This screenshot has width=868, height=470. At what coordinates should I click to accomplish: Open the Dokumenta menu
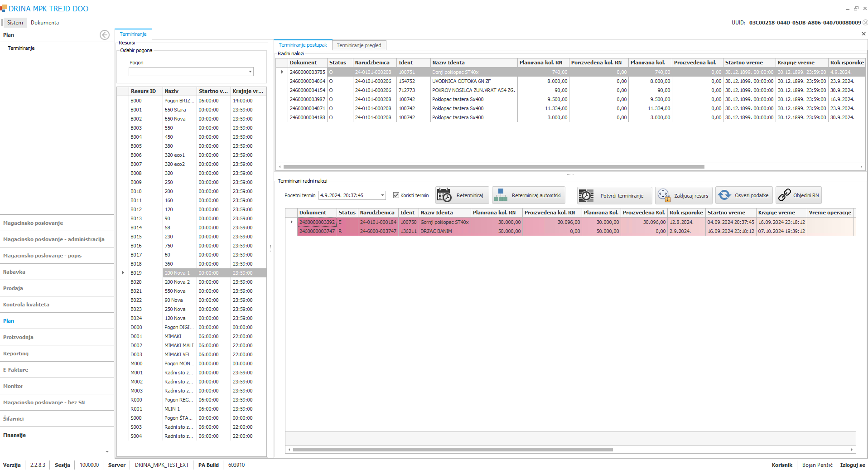(44, 23)
